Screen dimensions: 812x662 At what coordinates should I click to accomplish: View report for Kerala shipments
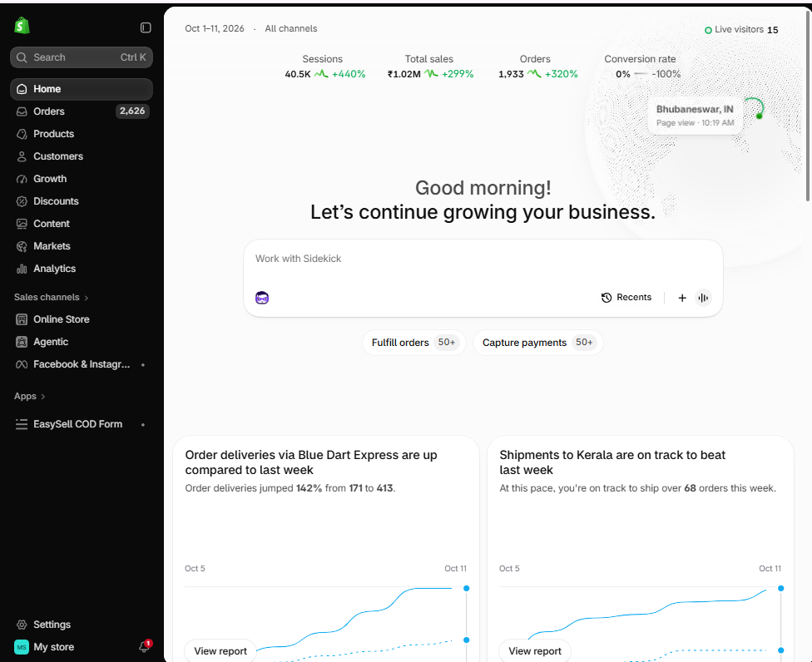click(535, 650)
